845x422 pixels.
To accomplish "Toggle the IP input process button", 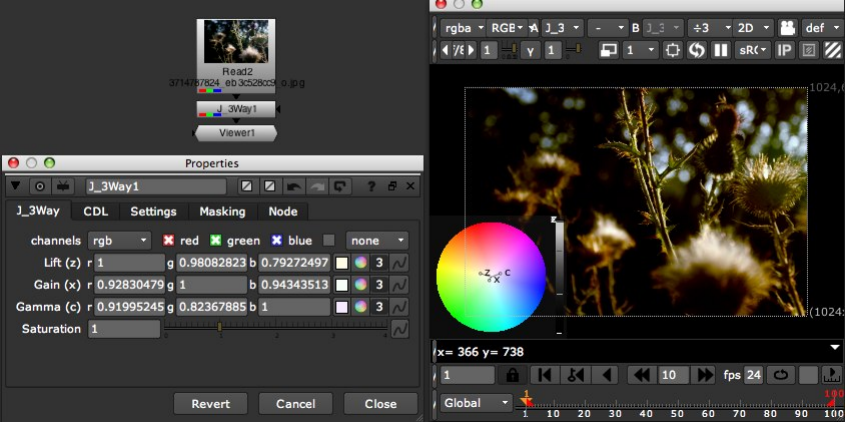I will pyautogui.click(x=784, y=51).
